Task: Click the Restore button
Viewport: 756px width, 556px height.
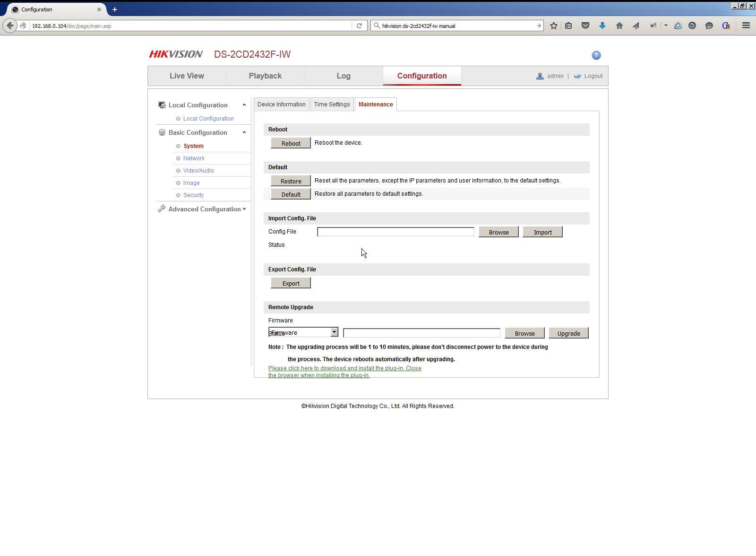Action: [291, 181]
